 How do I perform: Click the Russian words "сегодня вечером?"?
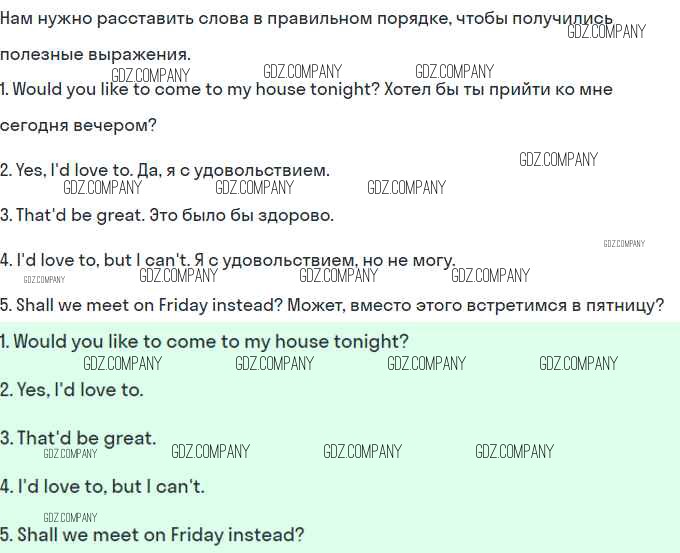(78, 126)
